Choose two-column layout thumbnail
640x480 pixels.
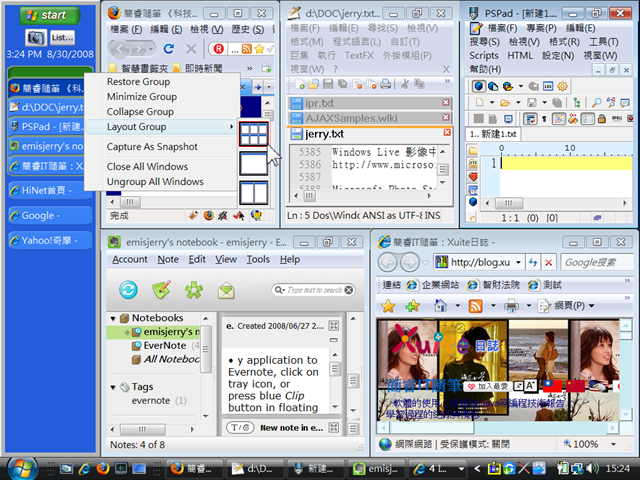pyautogui.click(x=253, y=193)
